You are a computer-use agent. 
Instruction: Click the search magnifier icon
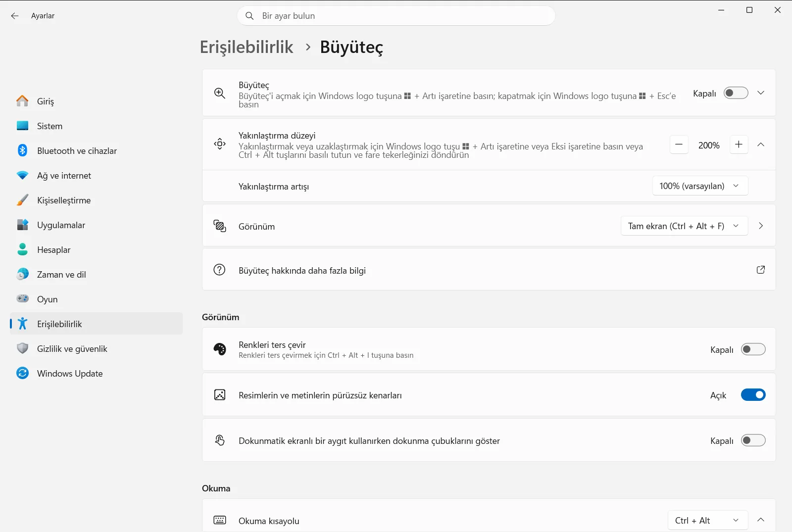(249, 16)
